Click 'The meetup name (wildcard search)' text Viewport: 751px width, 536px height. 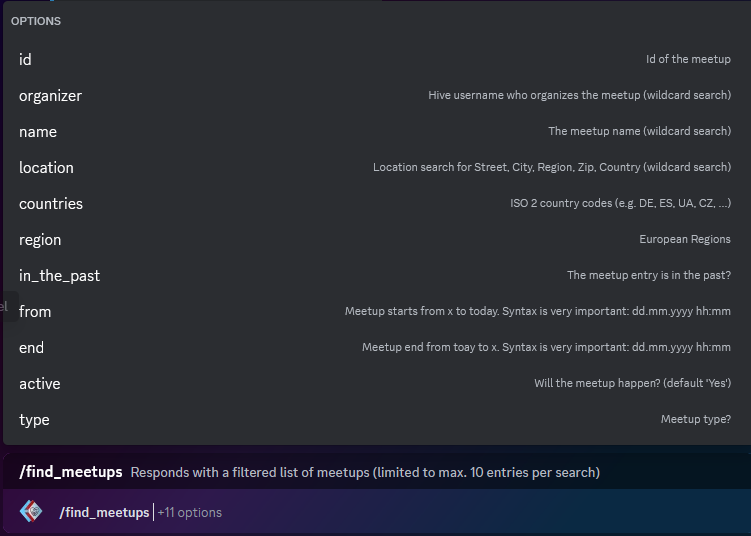639,131
